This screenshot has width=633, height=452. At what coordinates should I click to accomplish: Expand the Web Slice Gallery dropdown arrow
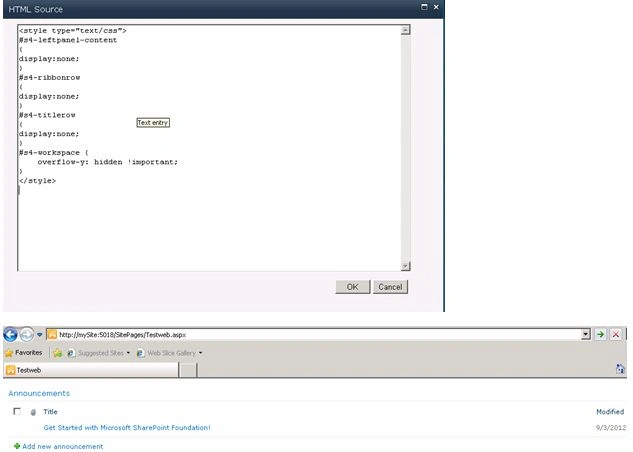pyautogui.click(x=200, y=353)
